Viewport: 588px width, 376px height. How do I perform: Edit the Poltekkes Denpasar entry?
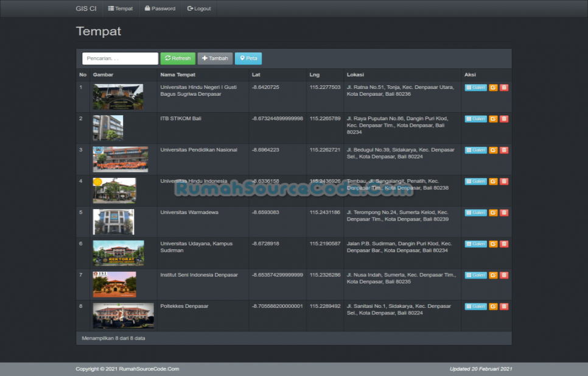[493, 306]
